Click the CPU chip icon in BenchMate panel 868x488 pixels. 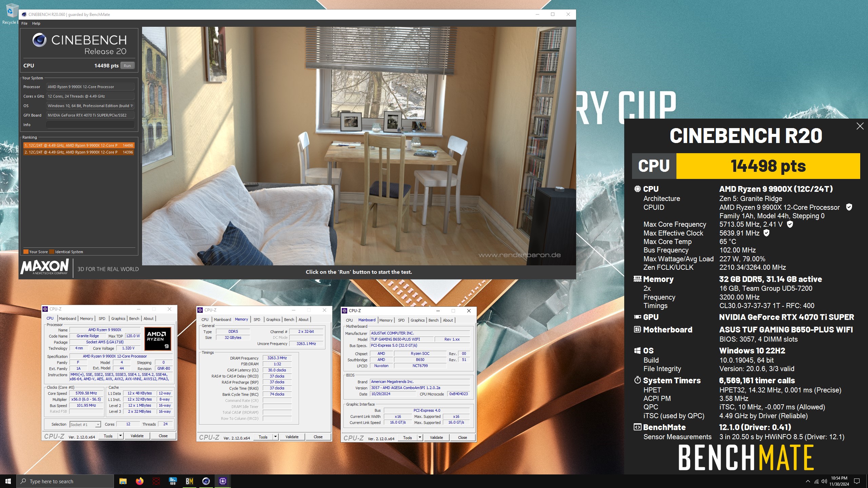[x=637, y=189]
